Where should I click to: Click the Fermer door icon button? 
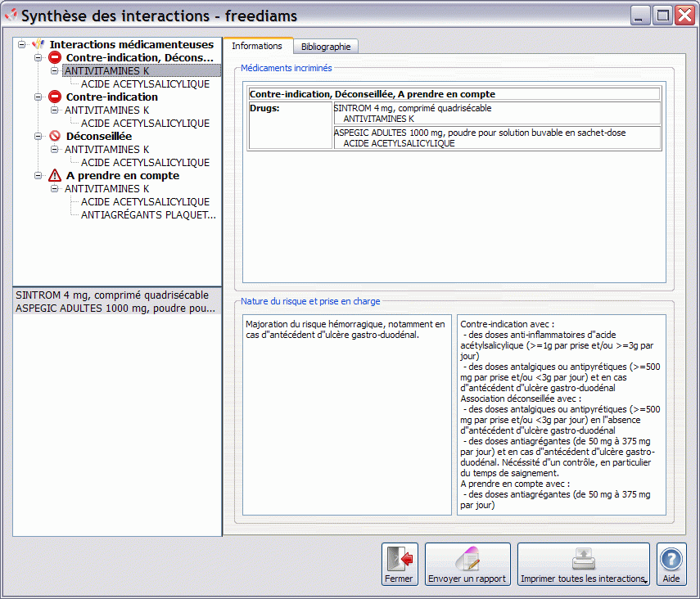coord(400,564)
